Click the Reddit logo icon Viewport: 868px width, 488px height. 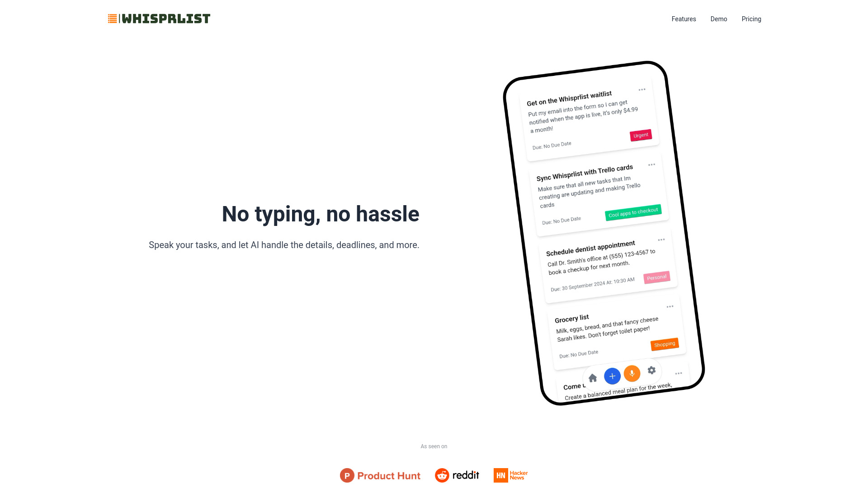click(441, 475)
